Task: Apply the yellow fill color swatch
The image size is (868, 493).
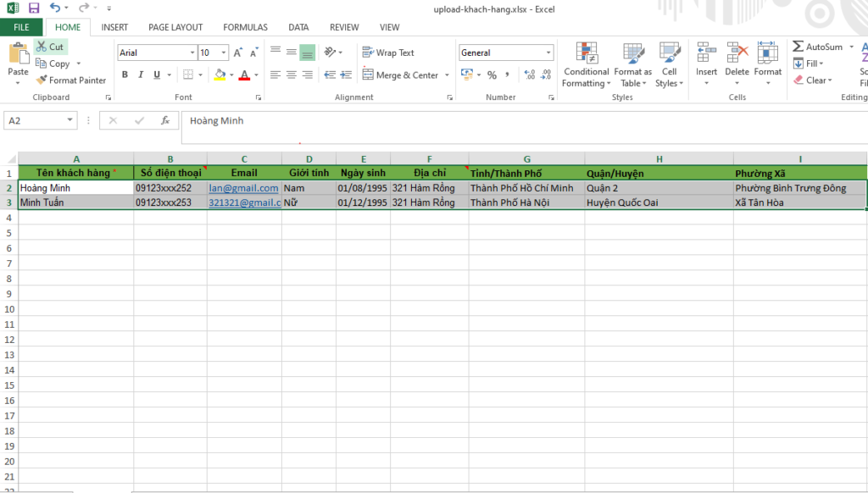Action: (x=220, y=75)
